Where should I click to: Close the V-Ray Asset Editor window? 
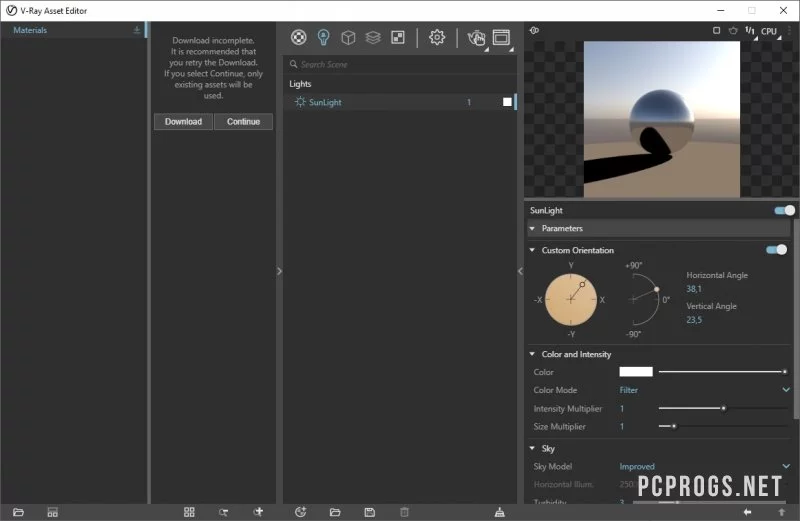[783, 10]
